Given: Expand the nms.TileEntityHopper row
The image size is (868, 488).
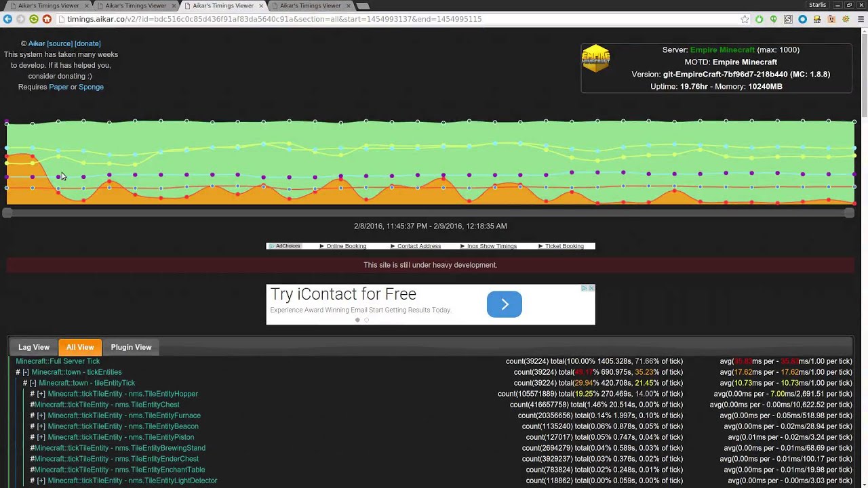Looking at the screenshot, I should (41, 394).
